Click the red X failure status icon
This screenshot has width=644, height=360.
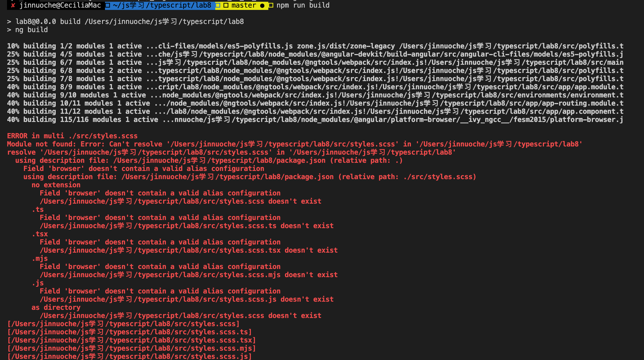[13, 5]
